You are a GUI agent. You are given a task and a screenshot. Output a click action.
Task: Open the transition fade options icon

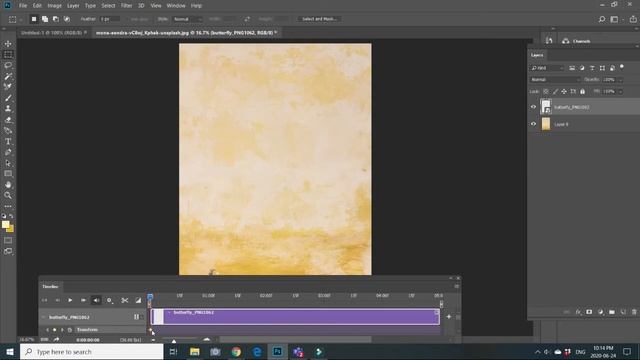138,300
